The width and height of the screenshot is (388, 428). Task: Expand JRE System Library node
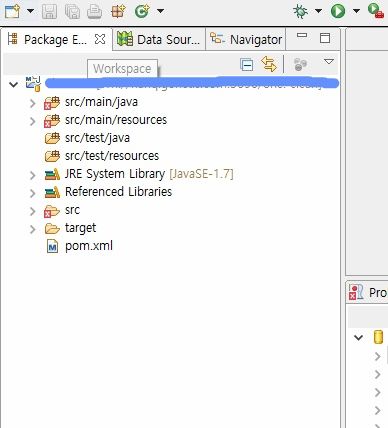coord(32,175)
